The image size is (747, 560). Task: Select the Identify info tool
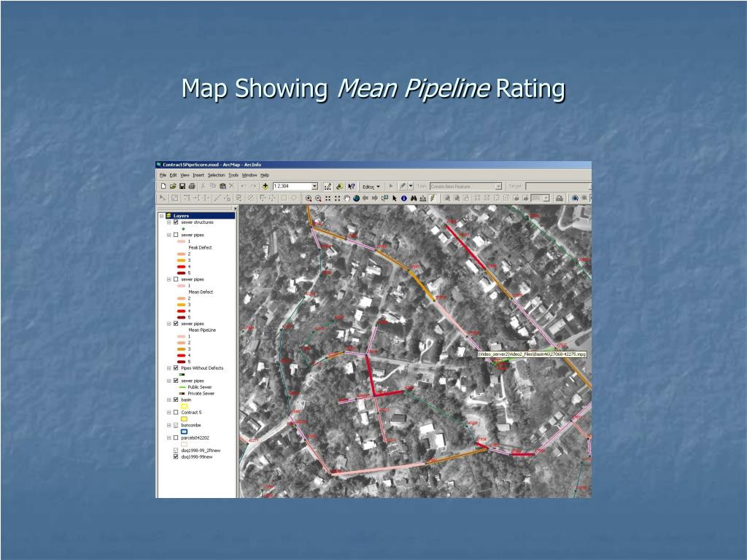click(404, 198)
